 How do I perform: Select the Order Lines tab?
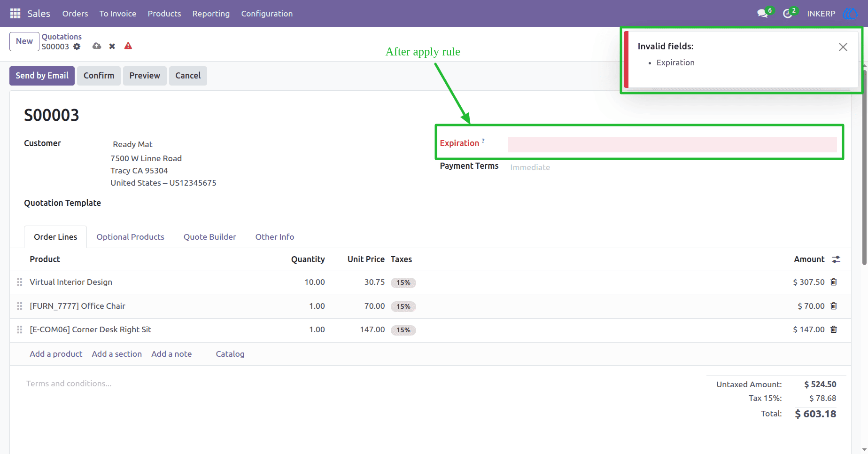(55, 237)
